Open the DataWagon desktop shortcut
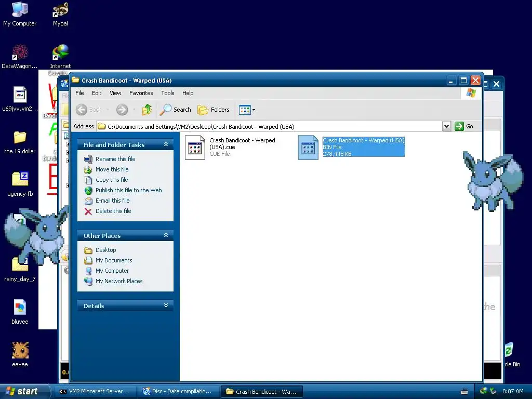Screen dimensions: 532x399 (x=20, y=57)
